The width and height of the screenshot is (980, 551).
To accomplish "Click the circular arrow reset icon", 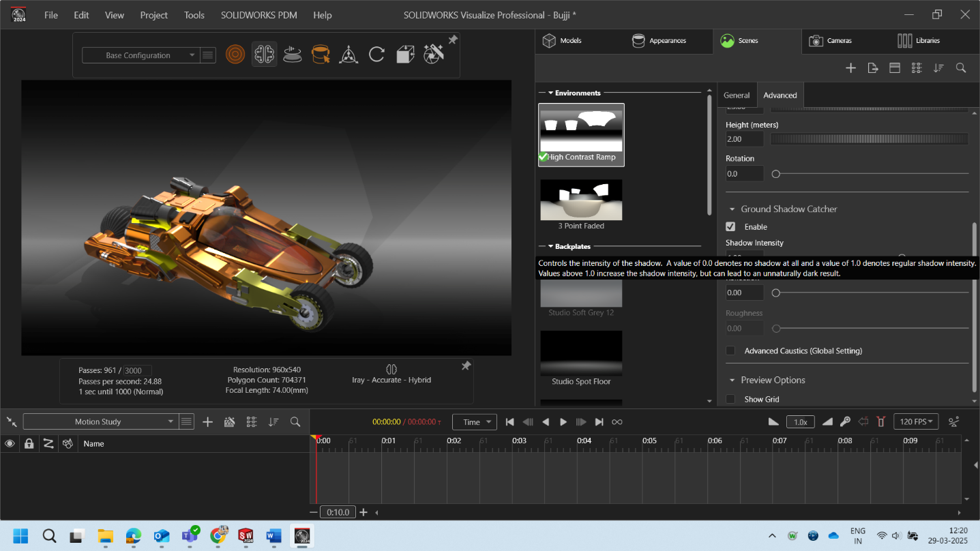I will pyautogui.click(x=376, y=55).
